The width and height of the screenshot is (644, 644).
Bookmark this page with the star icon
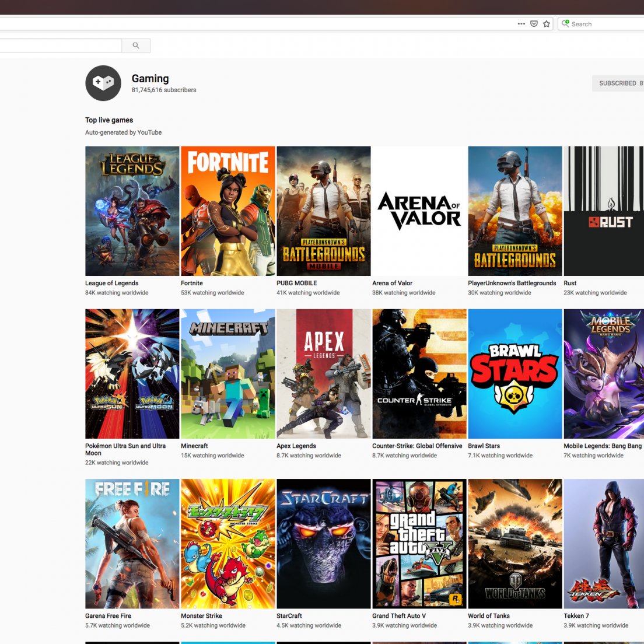point(547,24)
